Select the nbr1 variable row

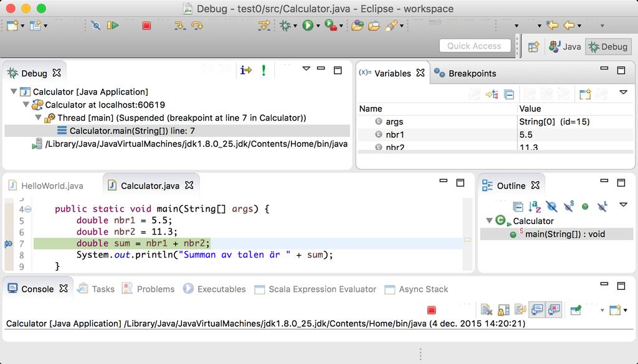tap(495, 134)
